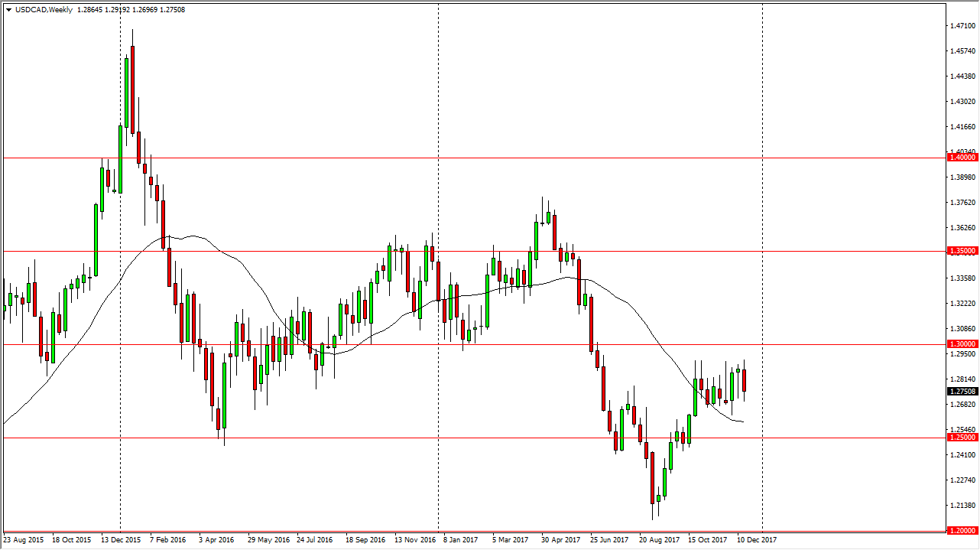Select the red 1.40000 price label
This screenshot has width=980, height=550.
click(x=962, y=158)
